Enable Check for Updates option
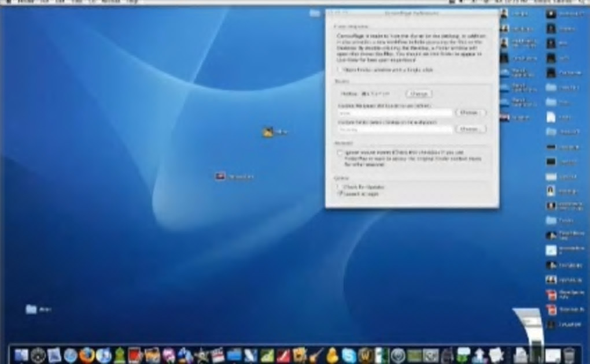The image size is (590, 364). coord(339,187)
